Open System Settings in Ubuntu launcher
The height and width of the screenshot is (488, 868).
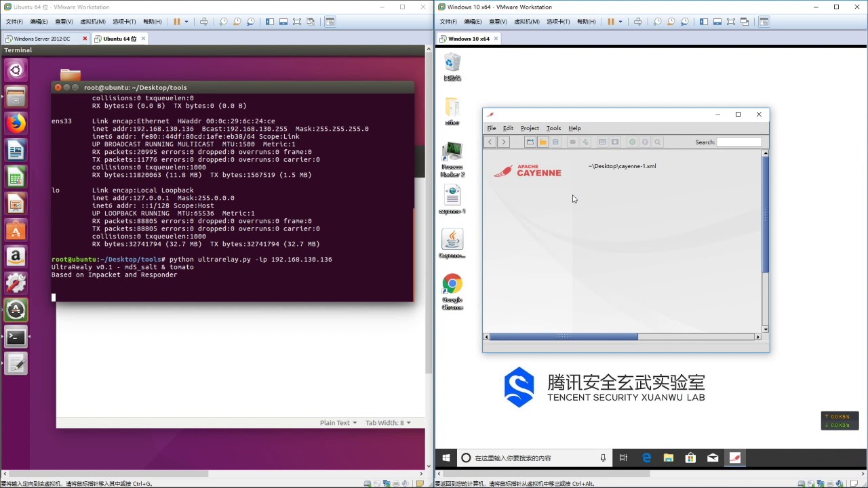(x=16, y=283)
